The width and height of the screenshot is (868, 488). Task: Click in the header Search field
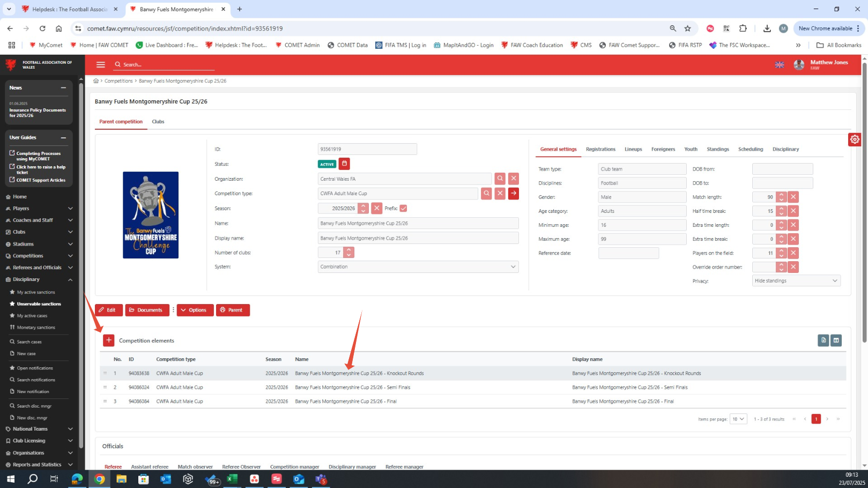pyautogui.click(x=164, y=64)
